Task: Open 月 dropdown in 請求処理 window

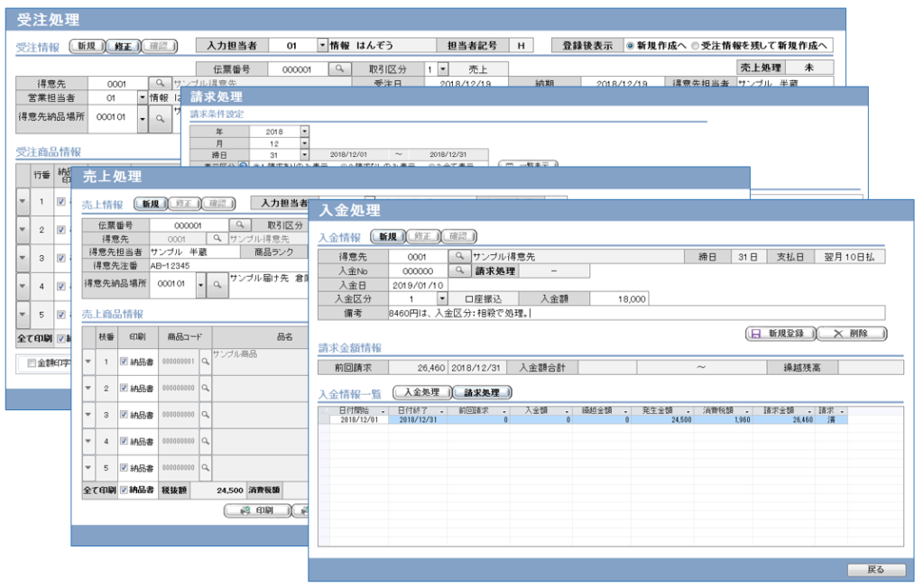Action: tap(304, 143)
